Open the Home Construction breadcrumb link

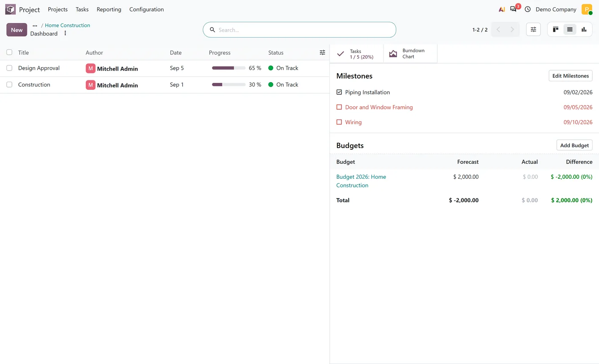click(x=68, y=25)
